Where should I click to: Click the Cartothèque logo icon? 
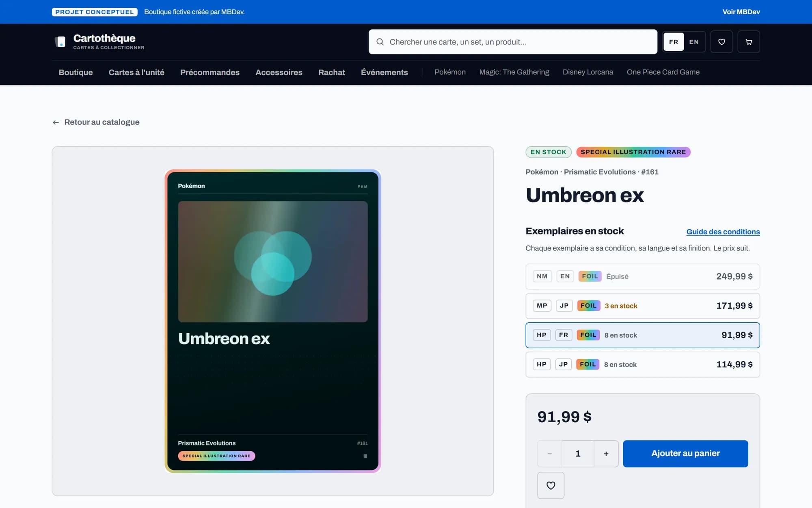click(60, 41)
